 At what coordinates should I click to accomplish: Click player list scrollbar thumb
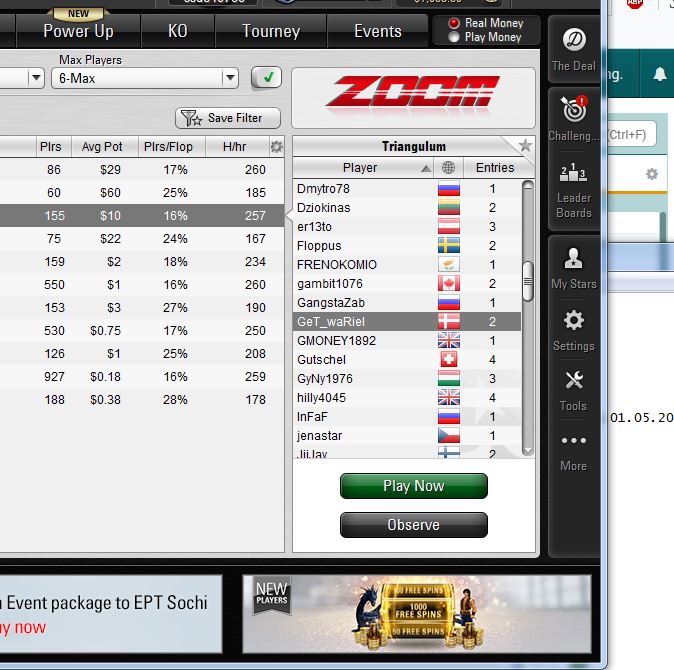(528, 281)
